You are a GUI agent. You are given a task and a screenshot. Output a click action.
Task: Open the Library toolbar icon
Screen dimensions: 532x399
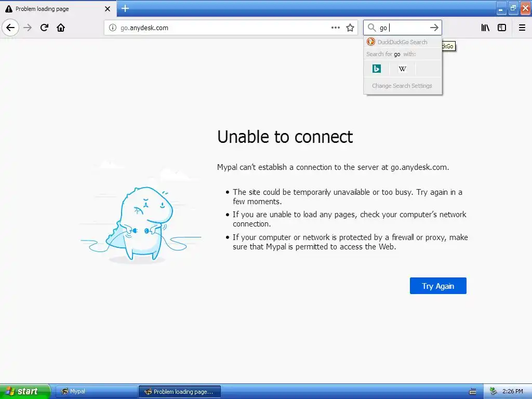pos(485,28)
